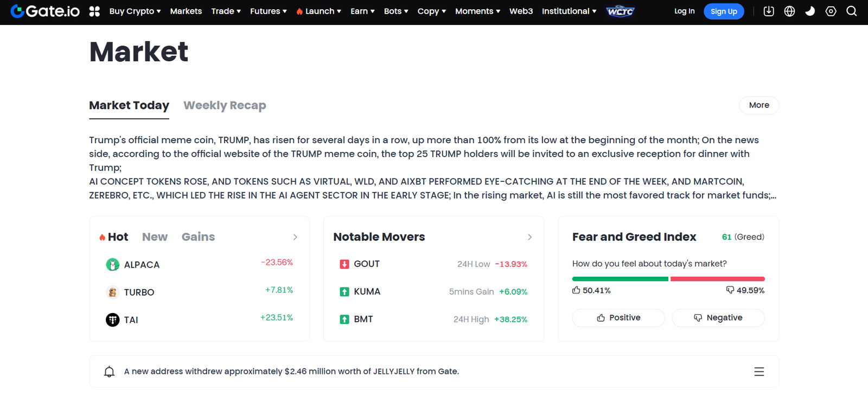Image resolution: width=868 pixels, height=395 pixels.
Task: Click ALPACA's -23.56% change value
Action: coord(277,263)
